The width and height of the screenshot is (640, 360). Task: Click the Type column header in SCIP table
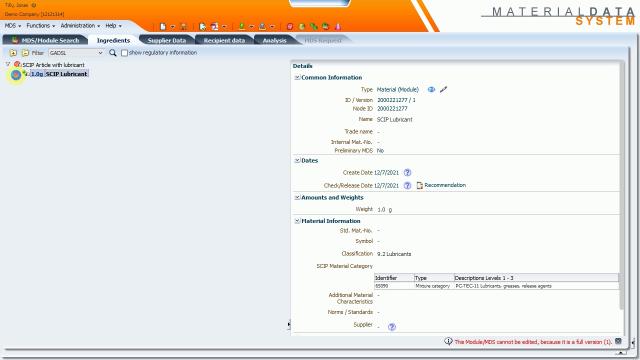coord(433,278)
